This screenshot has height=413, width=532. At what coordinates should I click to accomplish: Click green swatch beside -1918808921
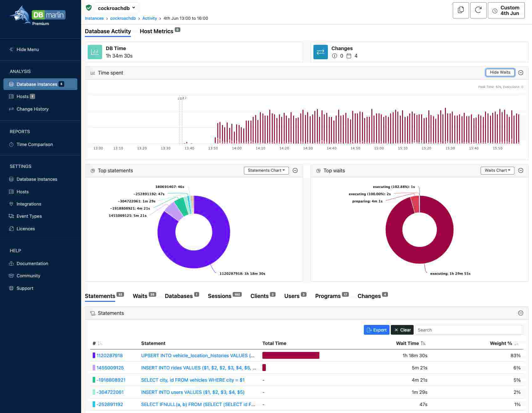94,380
